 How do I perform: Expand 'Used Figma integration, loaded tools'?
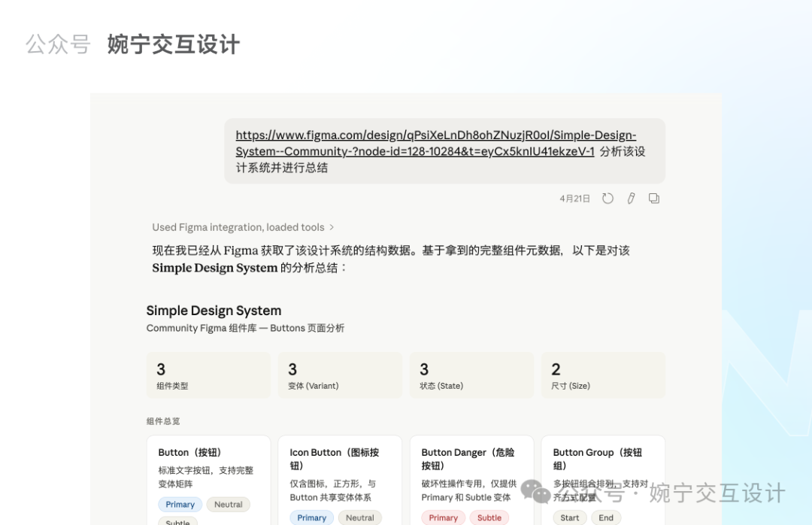243,227
